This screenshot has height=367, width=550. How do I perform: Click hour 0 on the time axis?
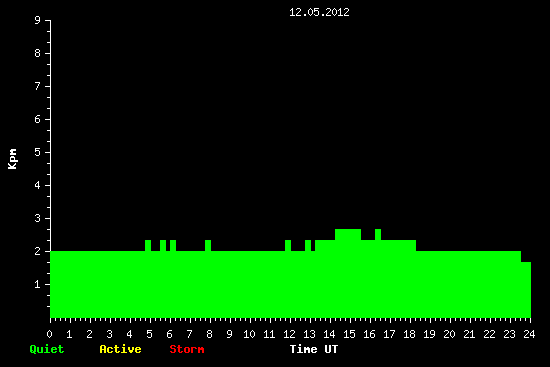[49, 334]
